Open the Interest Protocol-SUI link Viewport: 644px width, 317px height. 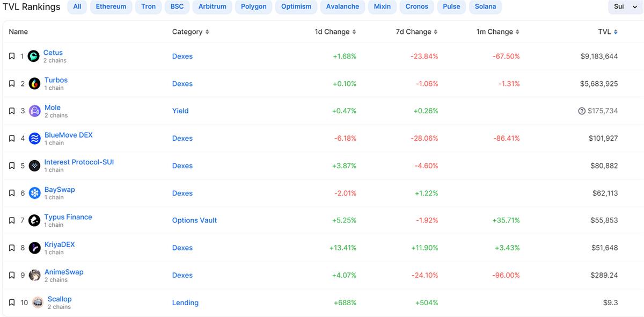(x=79, y=162)
